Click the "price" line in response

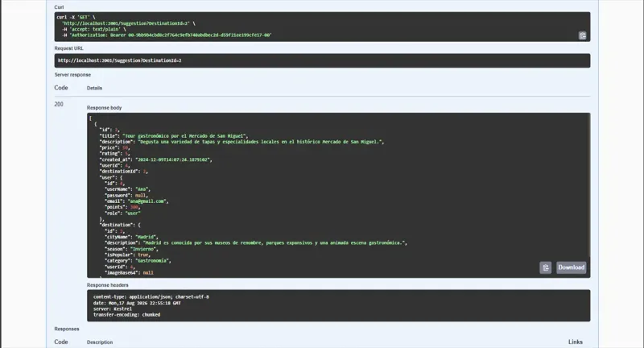tap(115, 148)
